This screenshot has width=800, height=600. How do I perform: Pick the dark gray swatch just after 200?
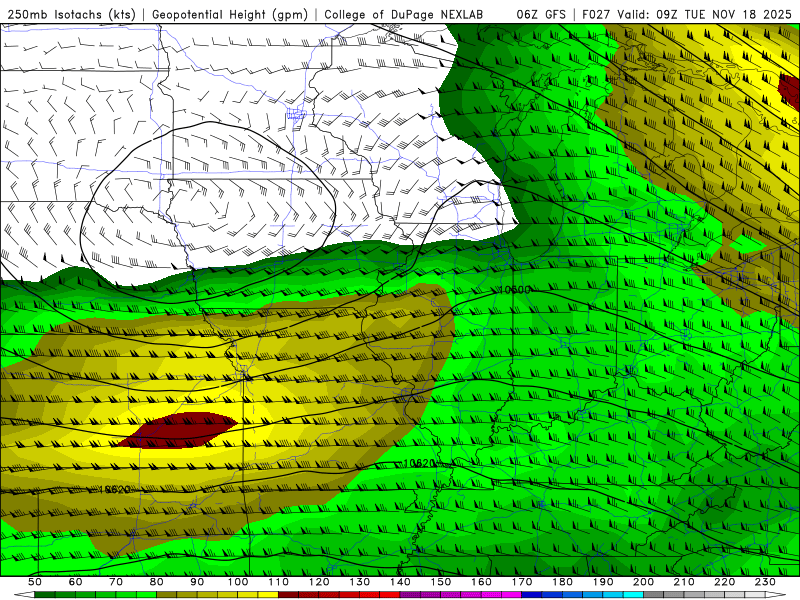[654, 595]
